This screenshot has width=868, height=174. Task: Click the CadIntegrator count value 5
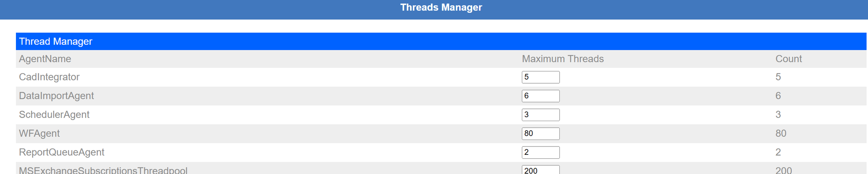(x=778, y=77)
